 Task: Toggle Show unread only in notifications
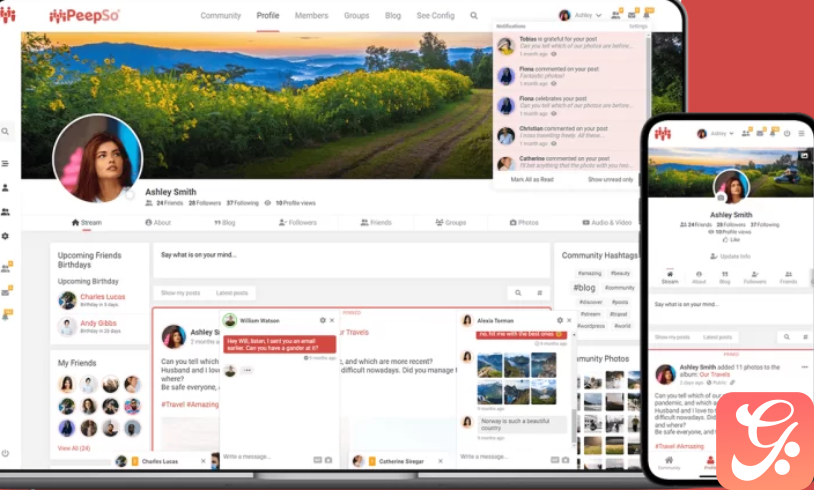(x=610, y=180)
